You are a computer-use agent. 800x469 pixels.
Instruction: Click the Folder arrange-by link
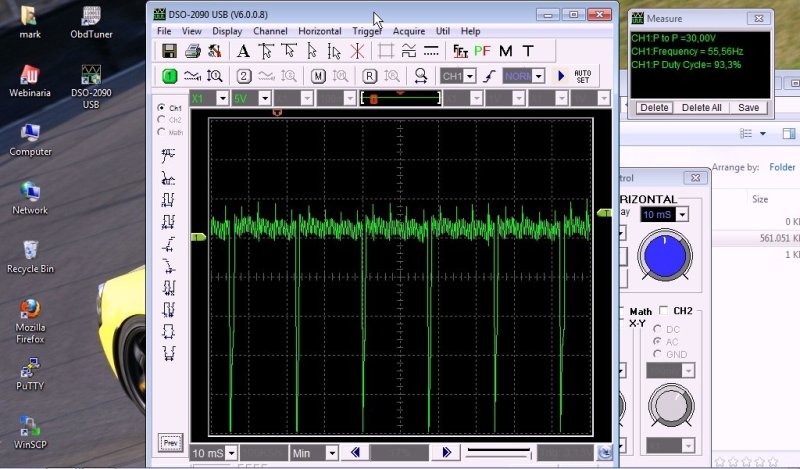pos(782,167)
